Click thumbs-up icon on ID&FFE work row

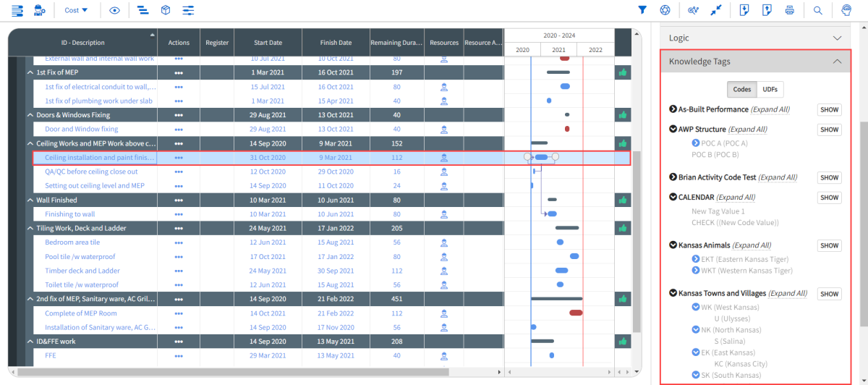coord(622,342)
